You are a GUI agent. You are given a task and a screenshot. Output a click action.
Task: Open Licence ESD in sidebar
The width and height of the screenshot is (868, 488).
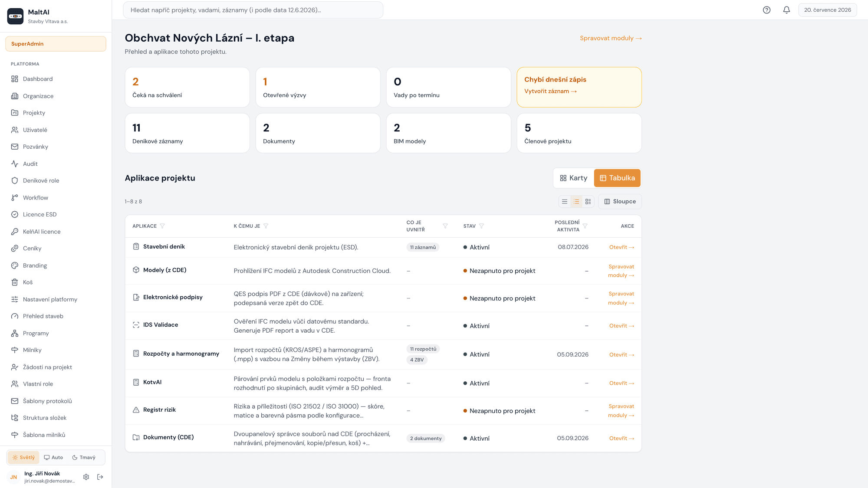pyautogui.click(x=56, y=215)
